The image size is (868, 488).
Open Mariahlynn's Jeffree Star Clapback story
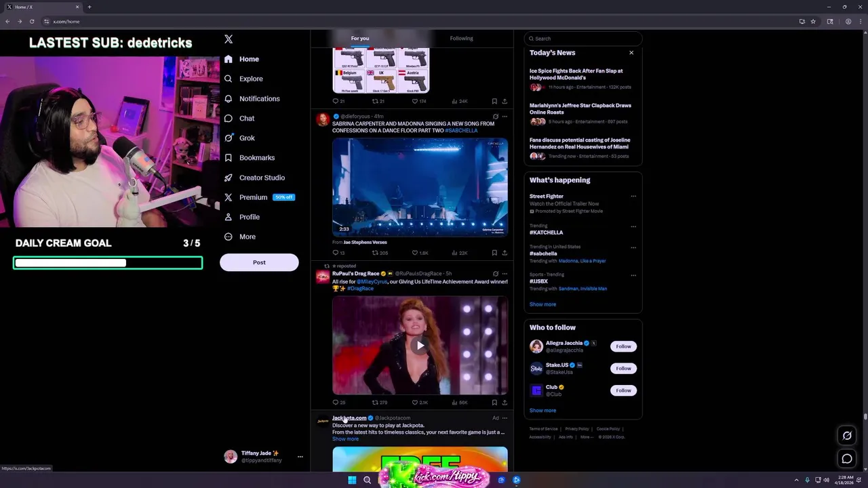point(583,113)
